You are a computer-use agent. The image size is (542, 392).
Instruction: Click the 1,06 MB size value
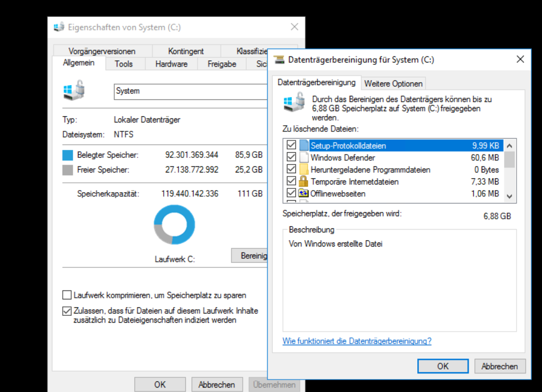click(x=485, y=194)
